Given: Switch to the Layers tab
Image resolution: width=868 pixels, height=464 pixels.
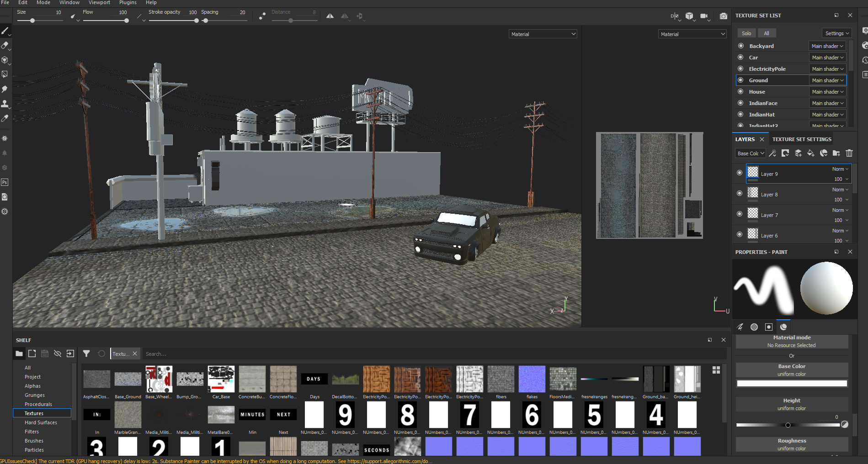Looking at the screenshot, I should pyautogui.click(x=745, y=139).
